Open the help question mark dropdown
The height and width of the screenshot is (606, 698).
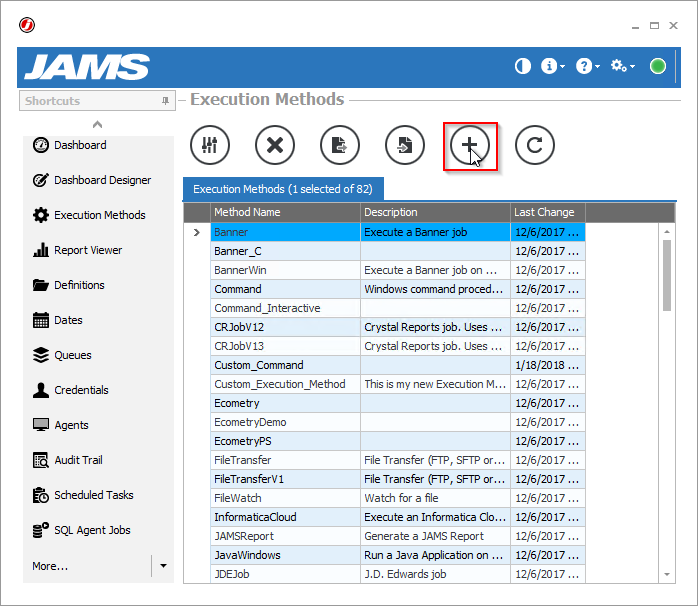588,66
